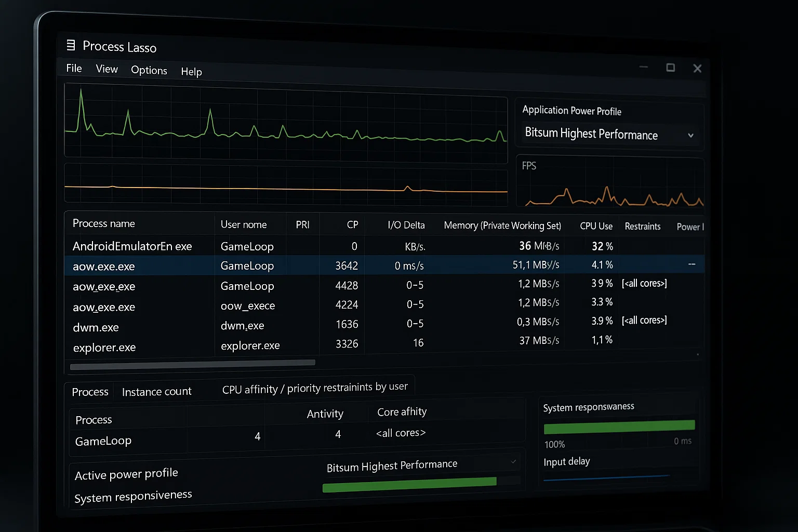Click the FPS graph panel
The width and height of the screenshot is (798, 532).
pos(610,182)
